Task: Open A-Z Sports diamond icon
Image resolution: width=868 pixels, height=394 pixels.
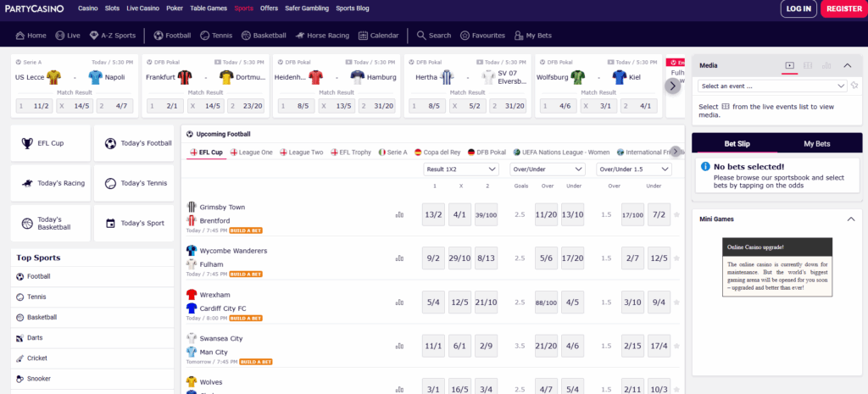Action: coord(94,36)
